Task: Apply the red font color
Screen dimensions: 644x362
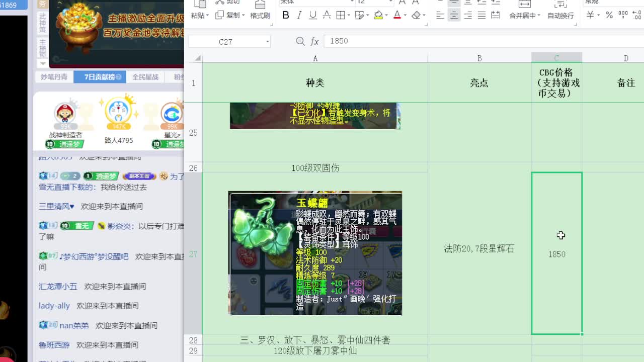Action: (x=397, y=15)
